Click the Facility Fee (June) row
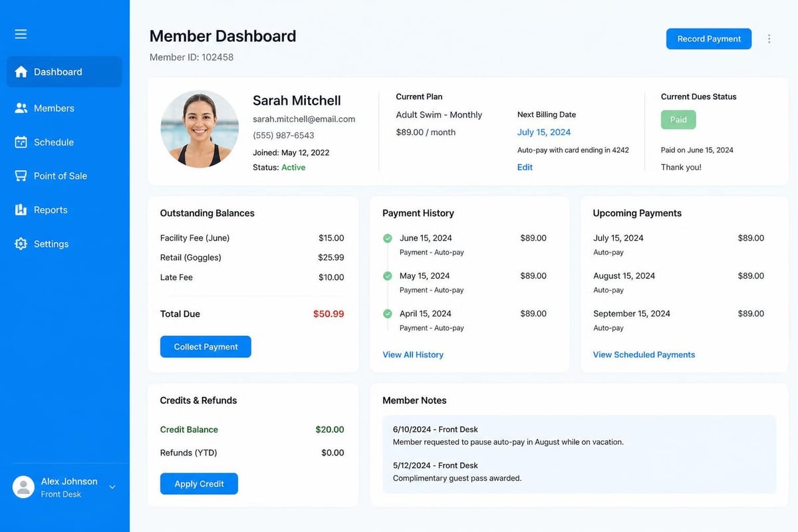The image size is (798, 532). tap(252, 238)
